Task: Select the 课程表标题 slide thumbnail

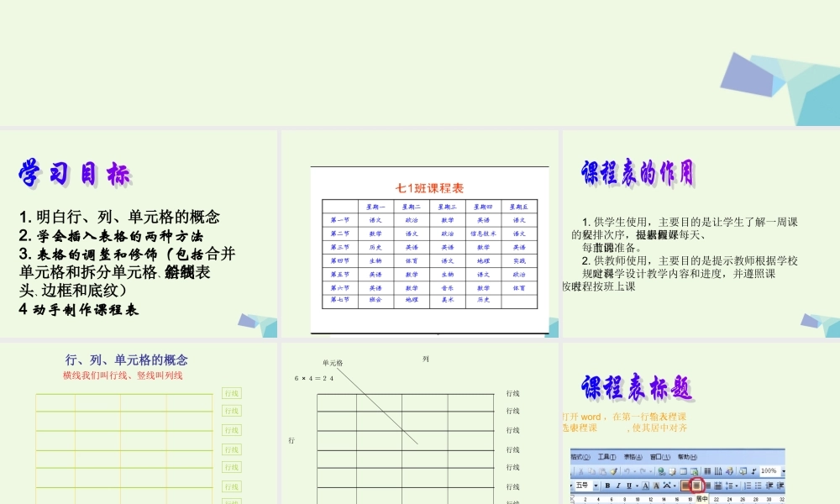Action: click(x=701, y=423)
